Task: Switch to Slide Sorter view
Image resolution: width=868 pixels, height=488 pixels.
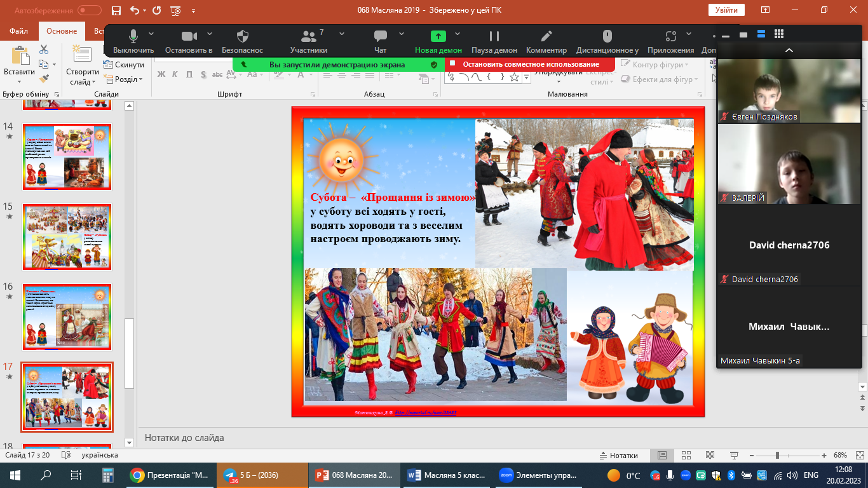Action: [x=686, y=456]
